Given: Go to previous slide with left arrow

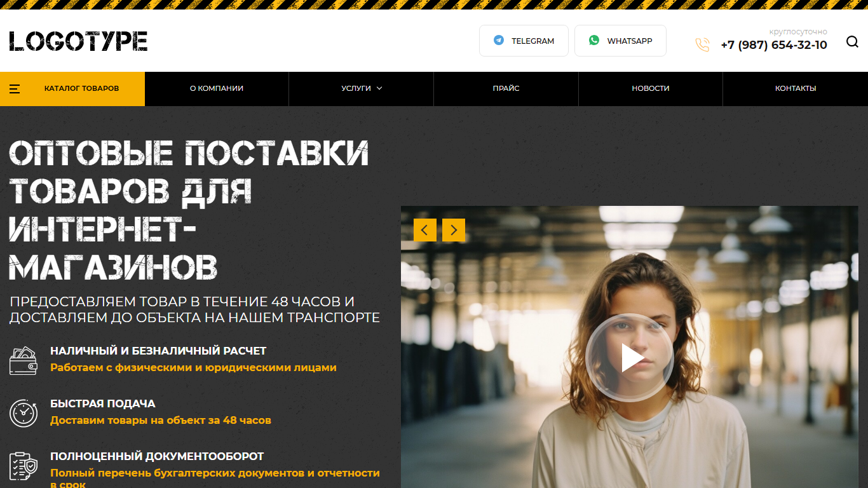Looking at the screenshot, I should point(425,230).
